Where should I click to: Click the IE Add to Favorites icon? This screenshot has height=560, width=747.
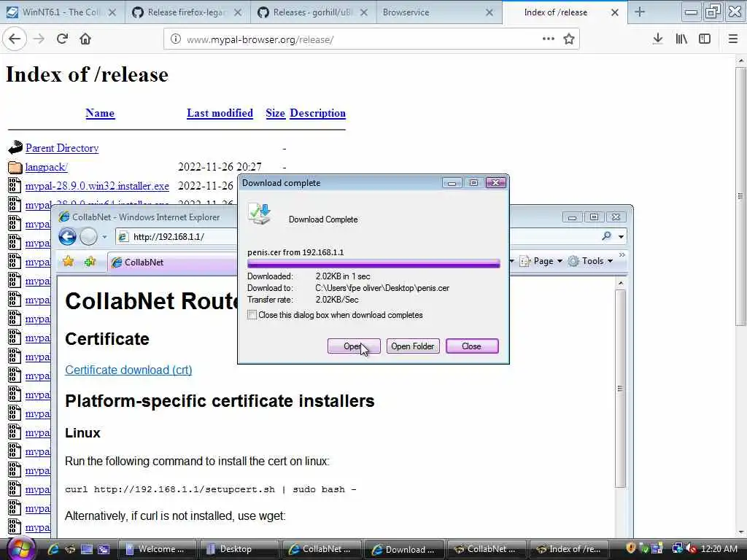[x=90, y=262]
